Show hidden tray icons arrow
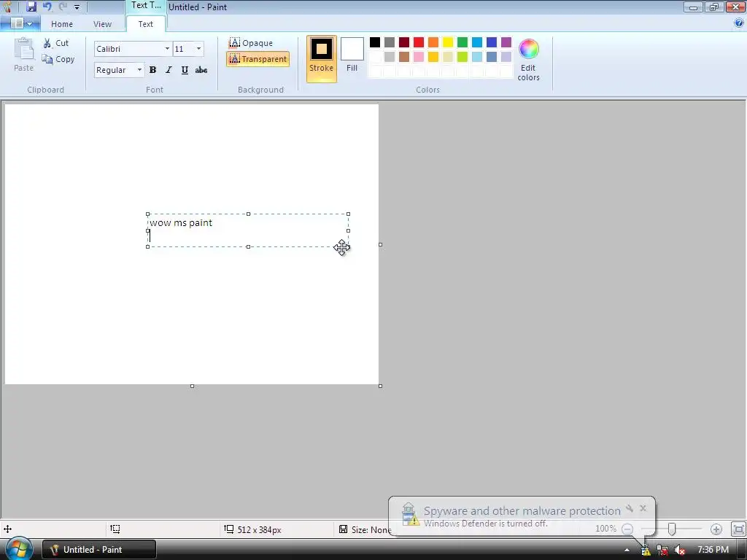Image resolution: width=747 pixels, height=560 pixels. point(627,550)
